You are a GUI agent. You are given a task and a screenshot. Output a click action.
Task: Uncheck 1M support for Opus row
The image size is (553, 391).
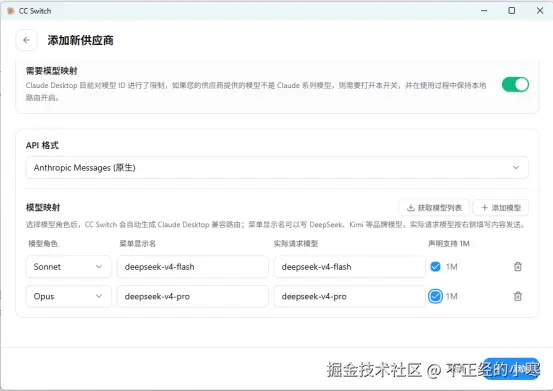click(435, 296)
